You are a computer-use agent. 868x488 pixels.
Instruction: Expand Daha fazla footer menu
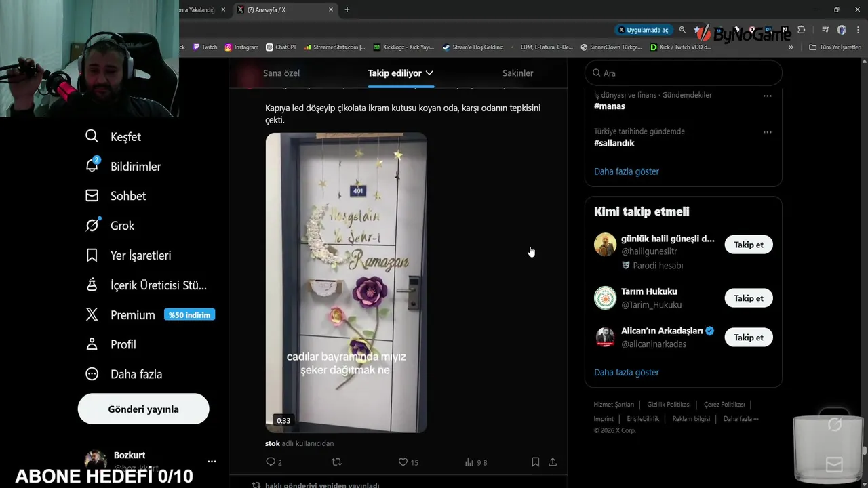(x=741, y=419)
